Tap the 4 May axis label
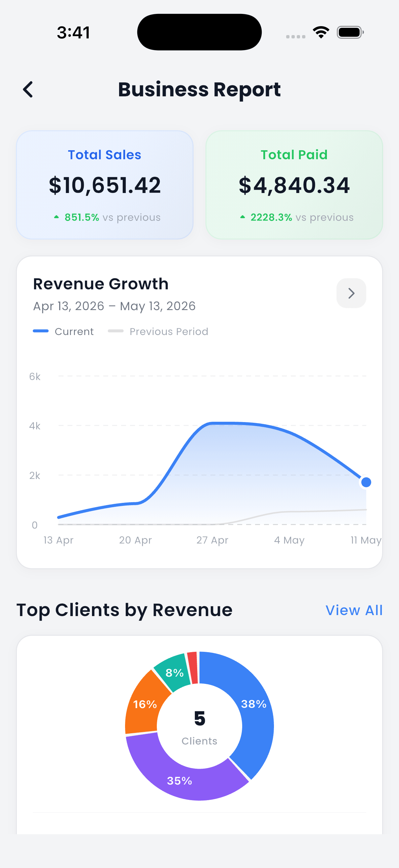 point(289,540)
